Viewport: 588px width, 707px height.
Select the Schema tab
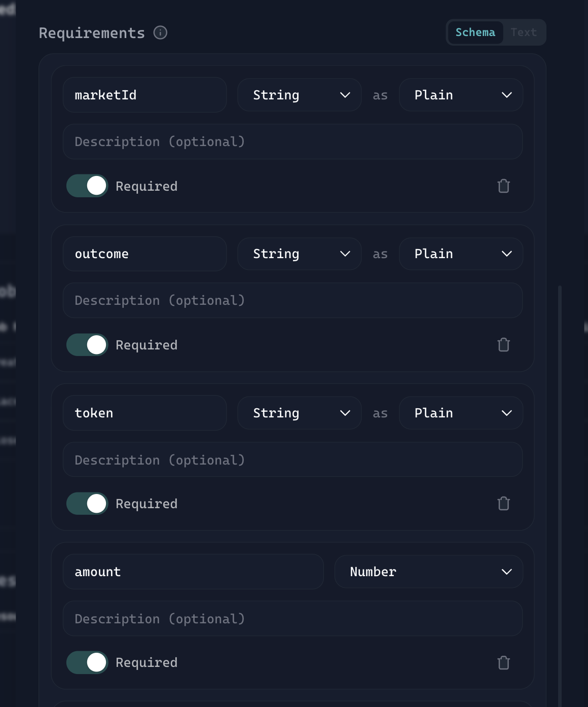click(475, 32)
